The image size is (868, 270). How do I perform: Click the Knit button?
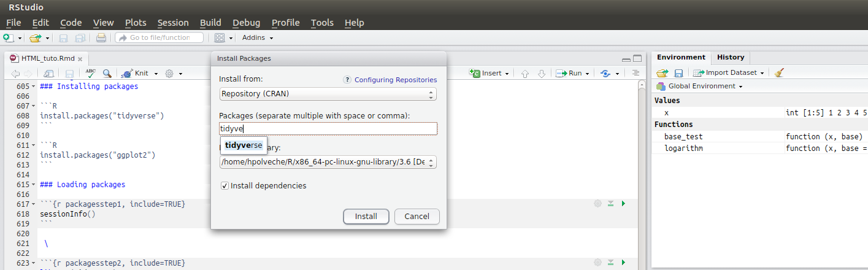click(136, 73)
